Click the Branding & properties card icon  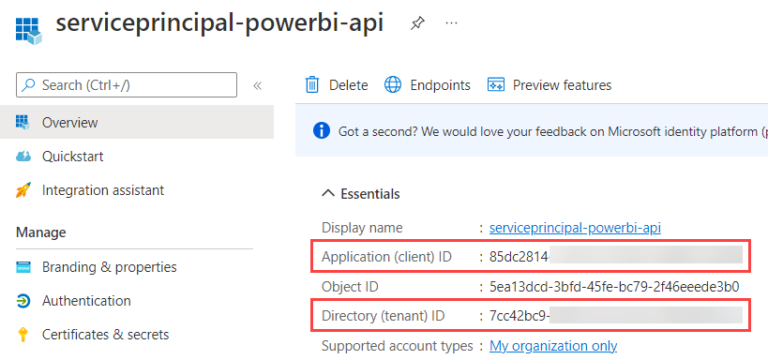pyautogui.click(x=23, y=267)
